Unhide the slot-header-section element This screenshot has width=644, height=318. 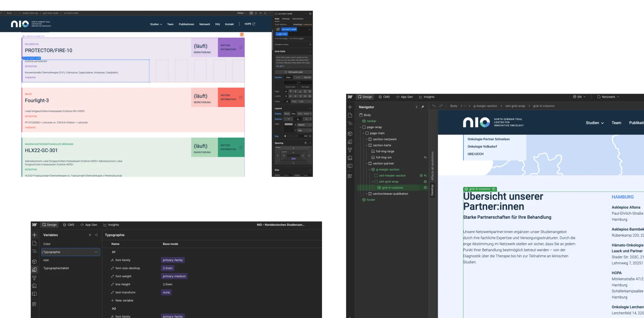point(425,176)
